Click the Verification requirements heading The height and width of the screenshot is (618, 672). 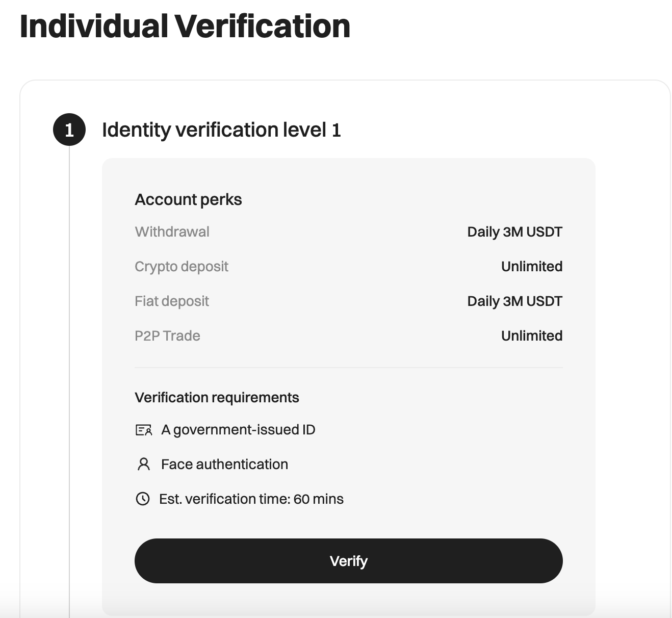tap(217, 397)
